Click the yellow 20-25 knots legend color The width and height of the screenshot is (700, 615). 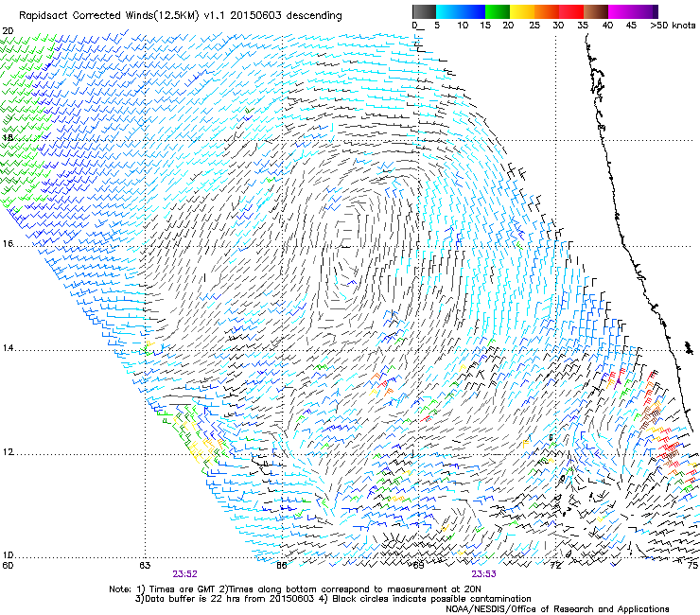[522, 11]
